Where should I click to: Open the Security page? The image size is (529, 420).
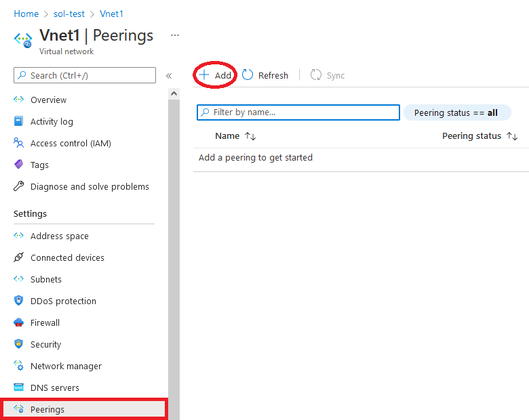(x=45, y=345)
